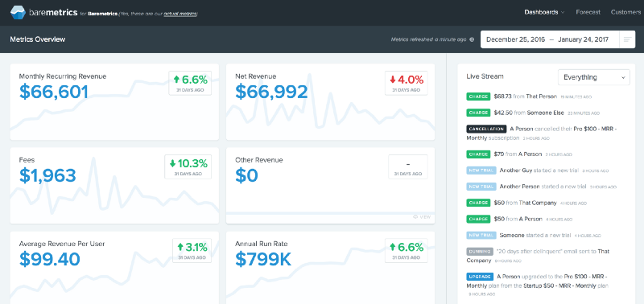This screenshot has height=304, width=644.
Task: Open the Everything filter dropdown
Action: coord(593,77)
